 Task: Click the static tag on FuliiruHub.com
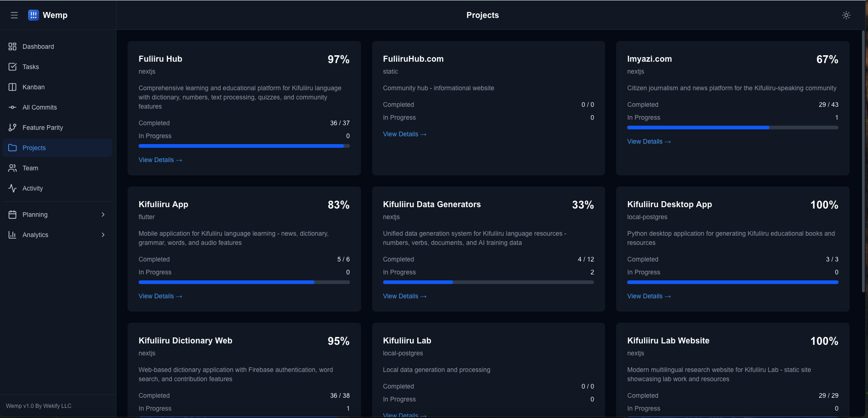pos(390,71)
